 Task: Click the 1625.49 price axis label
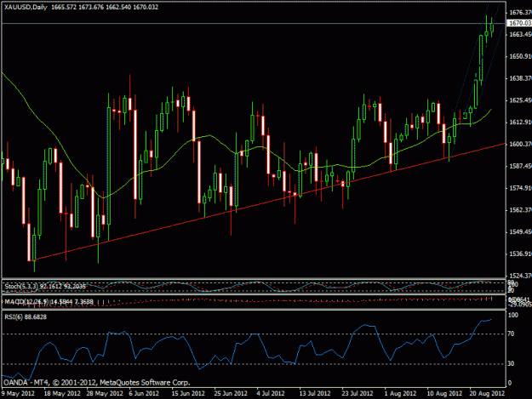point(520,100)
